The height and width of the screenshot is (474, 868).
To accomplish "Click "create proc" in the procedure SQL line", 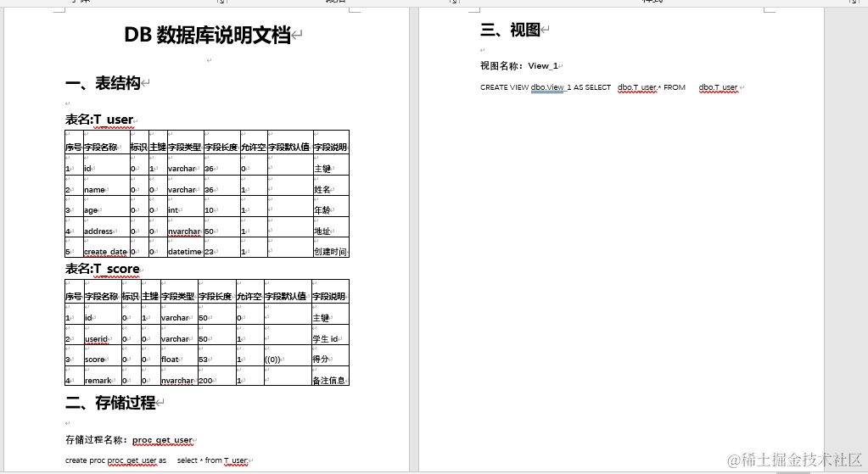I will [x=85, y=460].
